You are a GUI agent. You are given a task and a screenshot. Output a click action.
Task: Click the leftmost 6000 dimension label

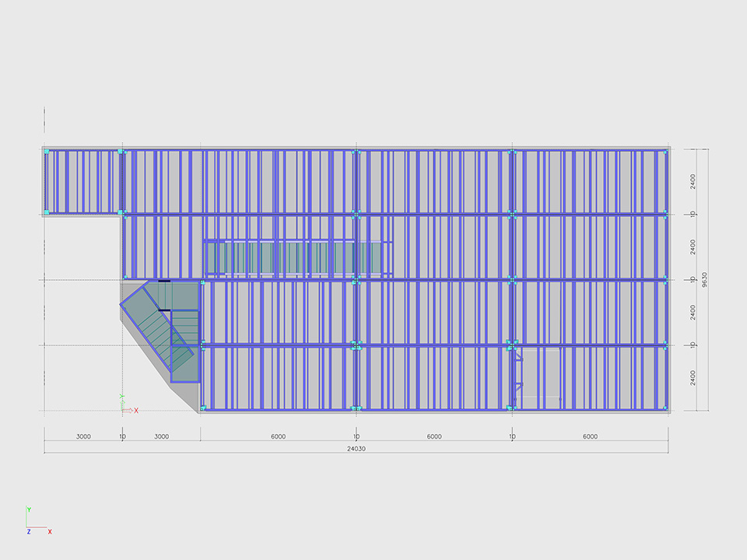tap(278, 436)
